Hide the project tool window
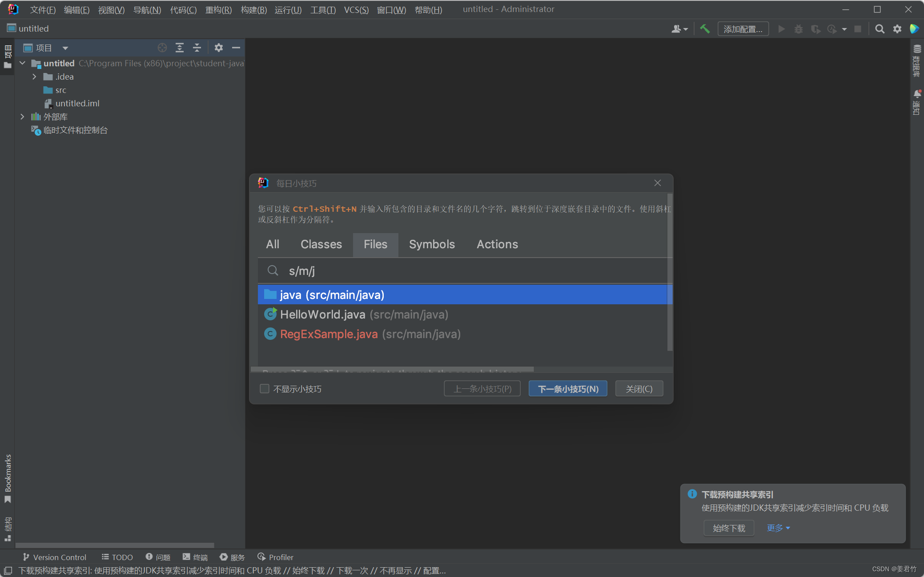The height and width of the screenshot is (577, 924). click(236, 48)
